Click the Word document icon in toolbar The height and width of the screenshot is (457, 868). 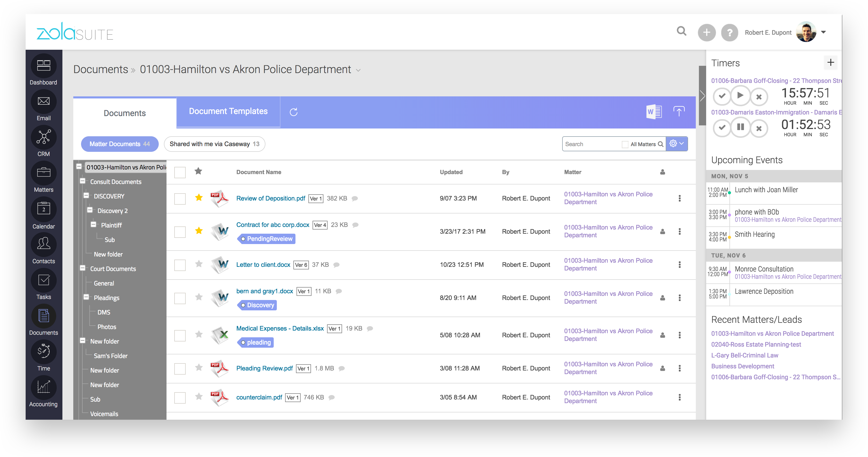[x=654, y=112]
